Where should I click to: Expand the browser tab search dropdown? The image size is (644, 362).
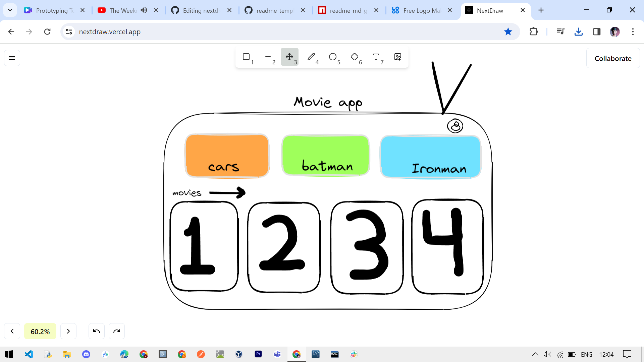coord(10,10)
